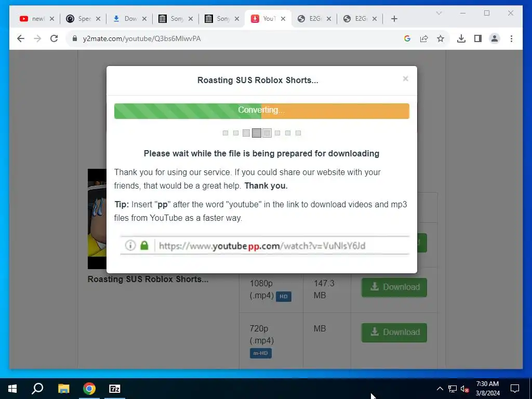This screenshot has width=532, height=399.
Task: Toggle the Chrome side panel
Action: pyautogui.click(x=478, y=38)
